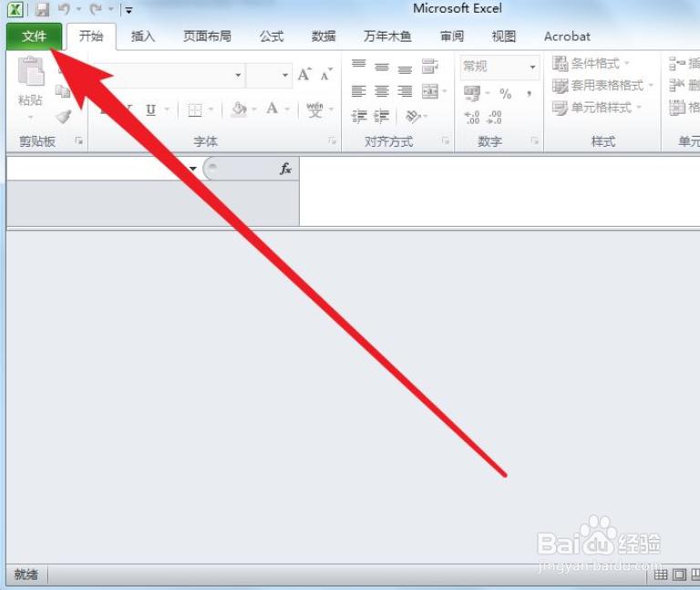Click the Increase Decimal icon
The width and height of the screenshot is (700, 590).
coord(472,118)
